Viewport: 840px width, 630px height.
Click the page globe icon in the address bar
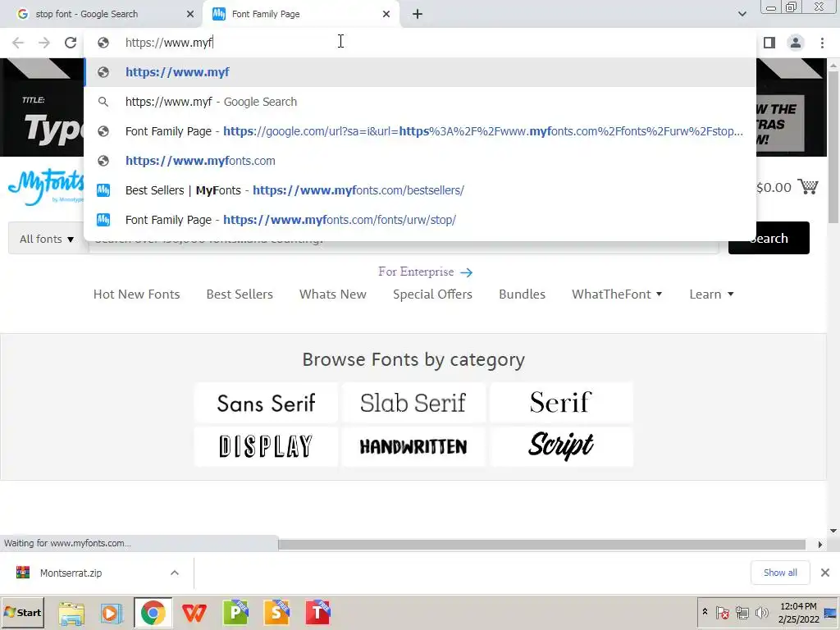[103, 43]
